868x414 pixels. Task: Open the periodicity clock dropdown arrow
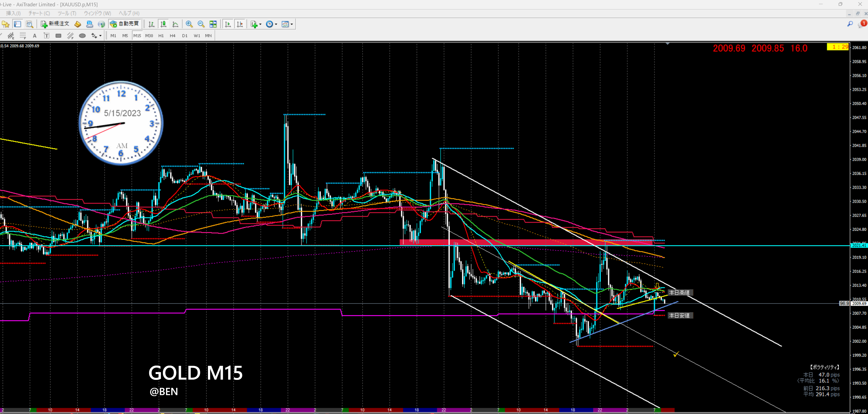click(276, 24)
